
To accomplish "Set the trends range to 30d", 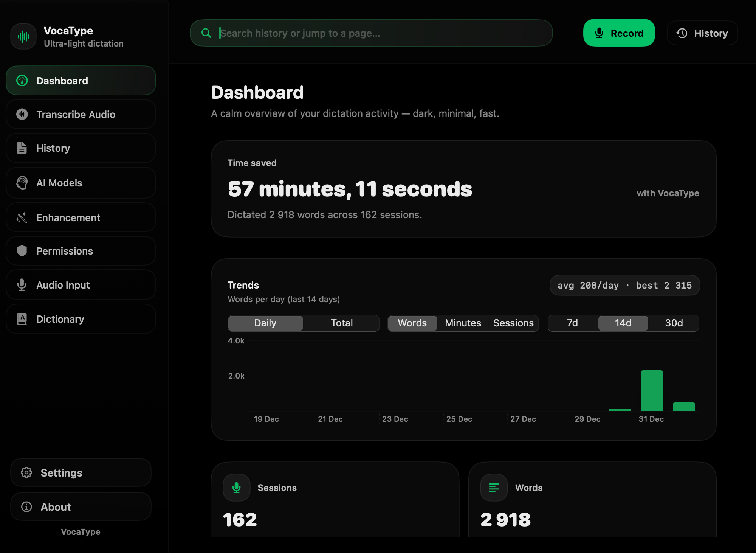I will point(674,323).
